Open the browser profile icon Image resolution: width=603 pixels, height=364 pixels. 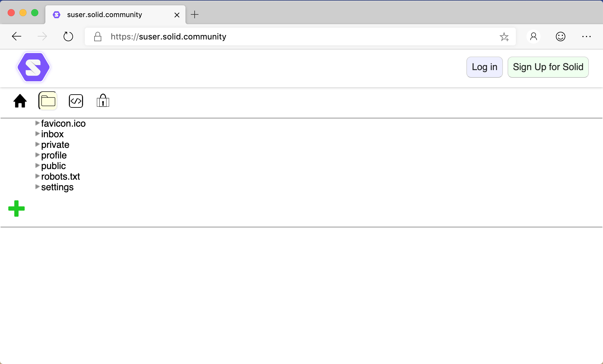(533, 37)
